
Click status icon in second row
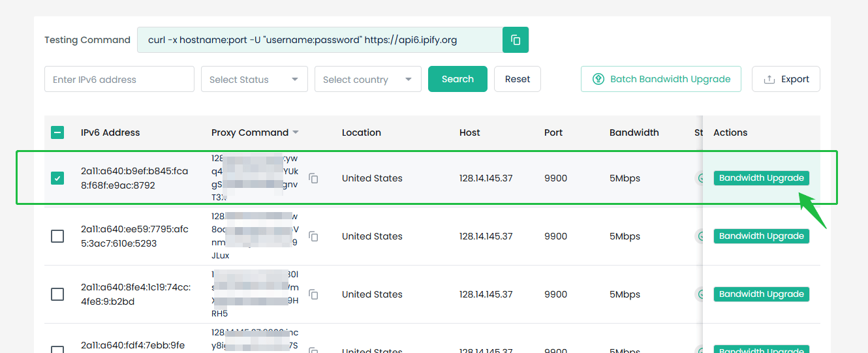pos(700,236)
